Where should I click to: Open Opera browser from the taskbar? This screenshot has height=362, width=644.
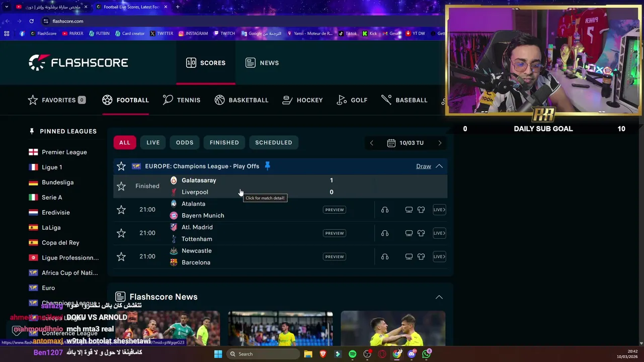pos(382,354)
